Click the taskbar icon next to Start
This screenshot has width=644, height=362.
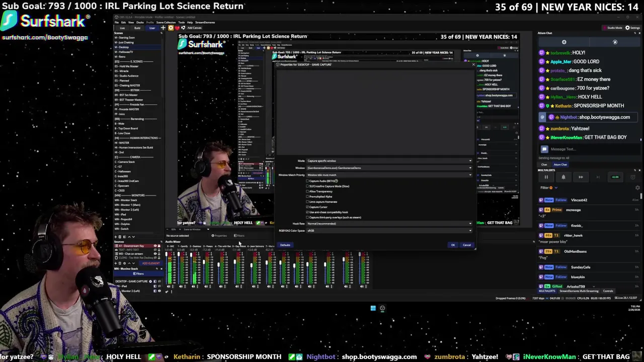(x=382, y=308)
